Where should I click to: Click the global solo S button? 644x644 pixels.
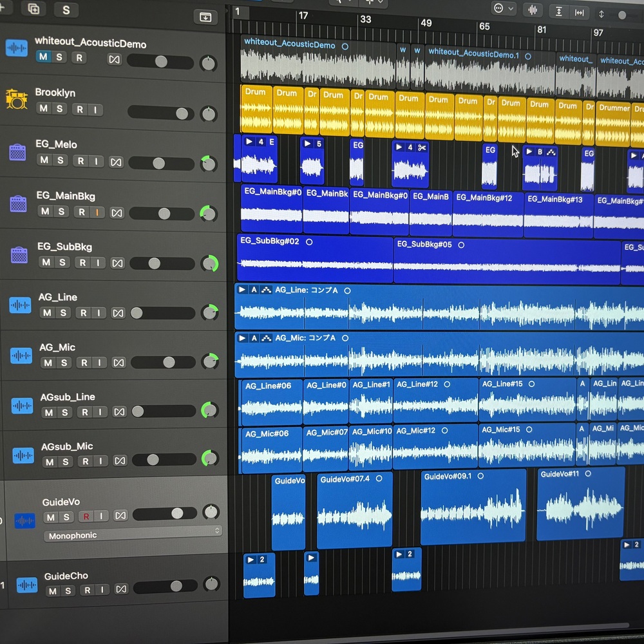66,10
